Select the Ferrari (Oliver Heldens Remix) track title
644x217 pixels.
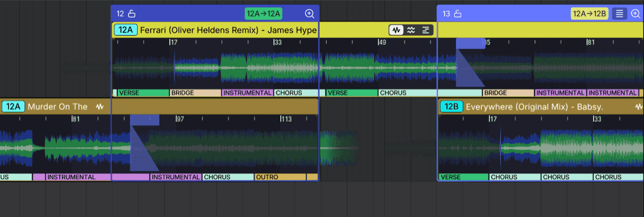tap(229, 30)
